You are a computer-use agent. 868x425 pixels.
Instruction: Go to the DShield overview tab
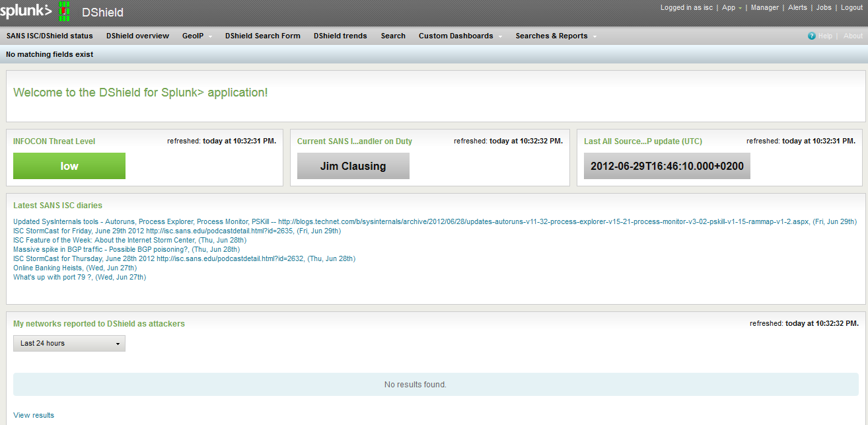point(137,36)
